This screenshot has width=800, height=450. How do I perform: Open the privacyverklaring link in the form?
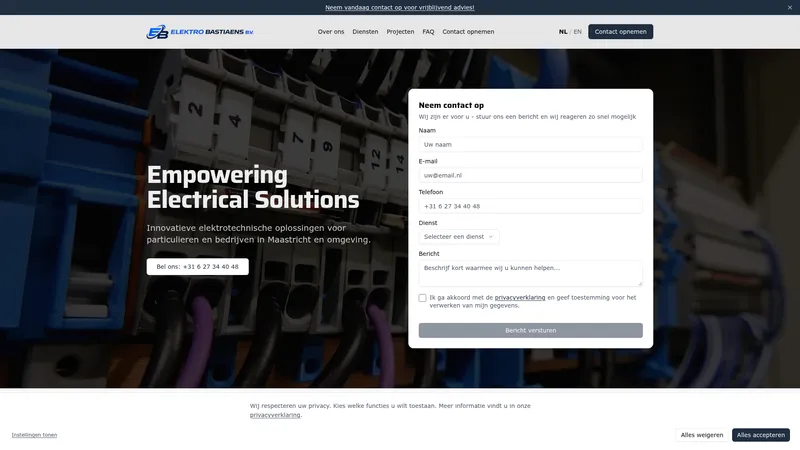[x=519, y=297]
